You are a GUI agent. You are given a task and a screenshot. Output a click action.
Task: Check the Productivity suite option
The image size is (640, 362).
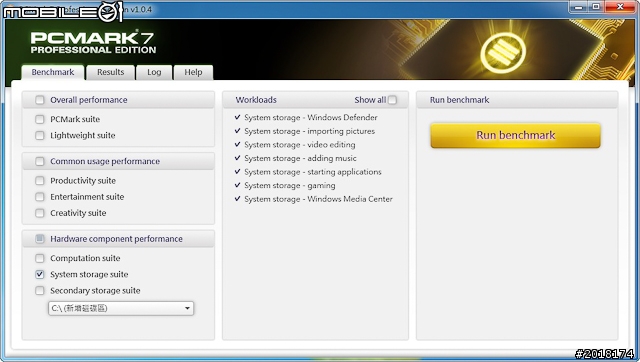pos(40,180)
